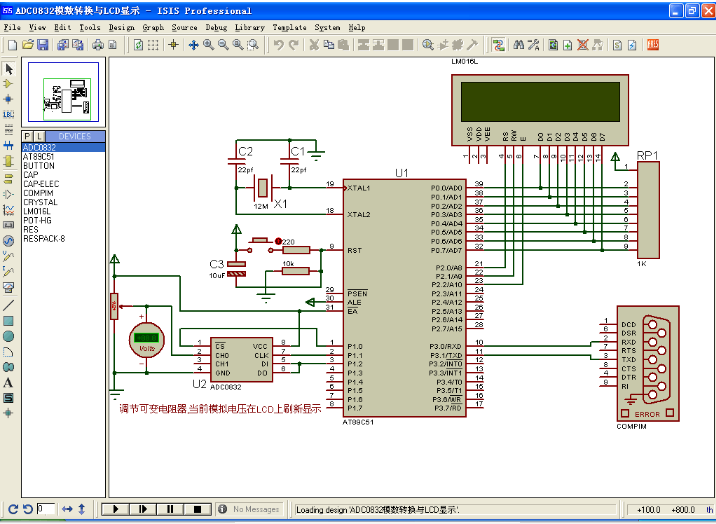Click the Zoom In magnifier icon
Screen dimensions: 716x524
pyautogui.click(x=208, y=45)
